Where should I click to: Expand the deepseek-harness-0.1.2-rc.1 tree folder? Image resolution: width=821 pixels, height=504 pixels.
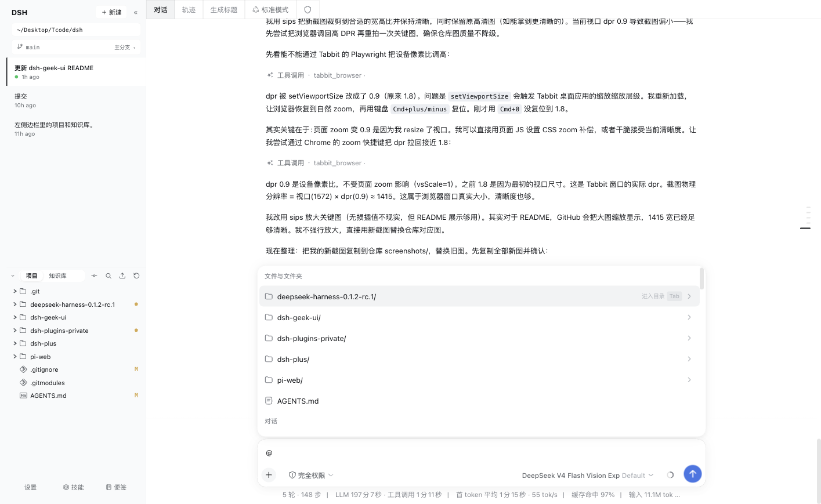pos(15,304)
